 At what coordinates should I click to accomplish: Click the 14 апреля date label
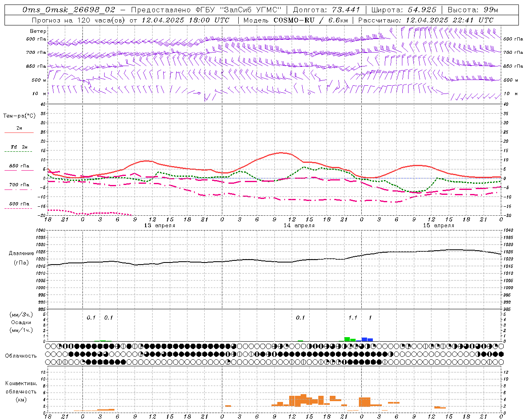[299, 226]
